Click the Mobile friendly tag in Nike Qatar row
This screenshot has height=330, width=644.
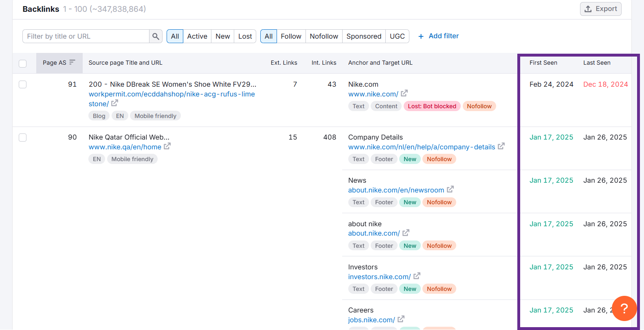tap(132, 159)
